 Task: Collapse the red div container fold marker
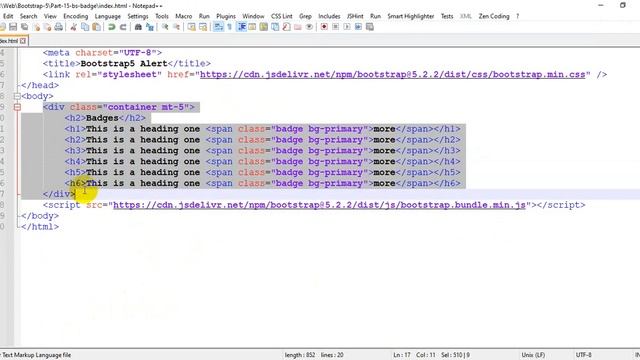(x=17, y=107)
